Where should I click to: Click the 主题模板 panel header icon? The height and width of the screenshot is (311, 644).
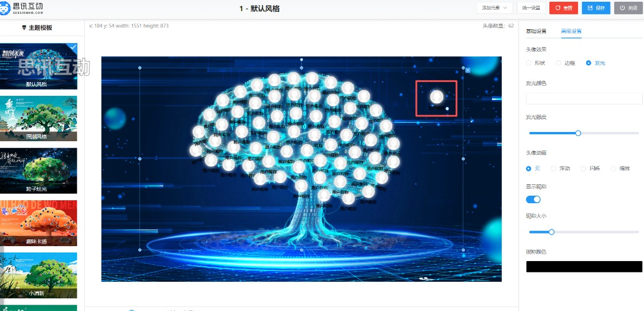pyautogui.click(x=24, y=28)
